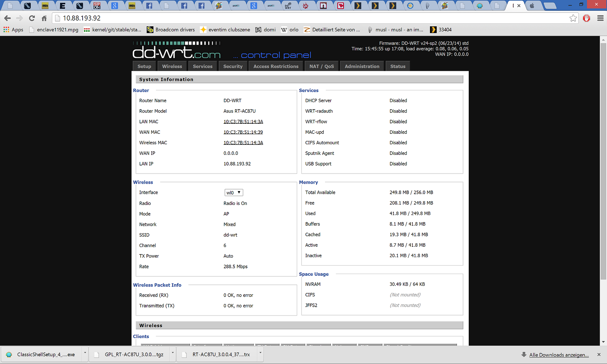The height and width of the screenshot is (364, 607).
Task: Click the Home icon in toolbar
Action: coord(44,18)
